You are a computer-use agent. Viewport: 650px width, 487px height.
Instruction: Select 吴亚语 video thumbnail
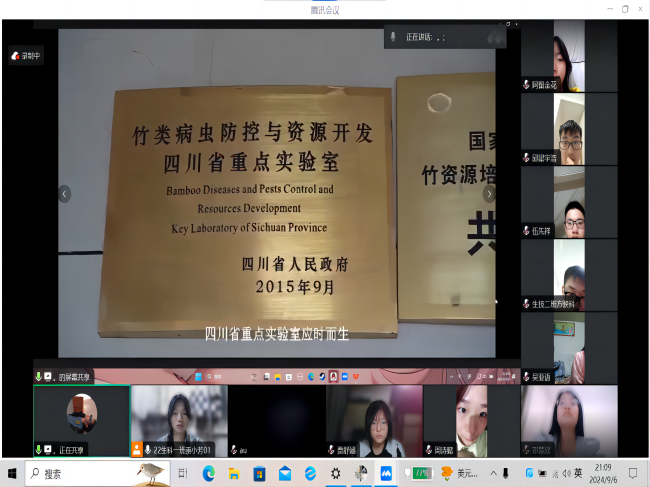click(569, 348)
